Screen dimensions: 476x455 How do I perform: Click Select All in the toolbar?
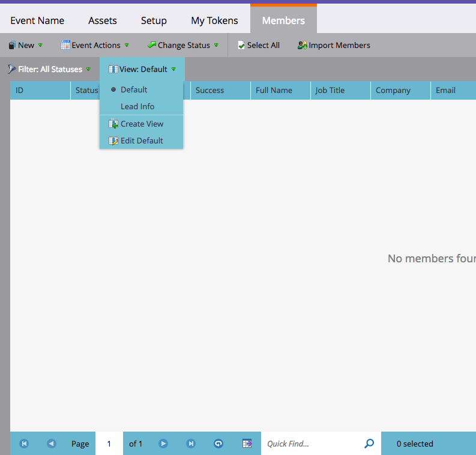pos(259,45)
